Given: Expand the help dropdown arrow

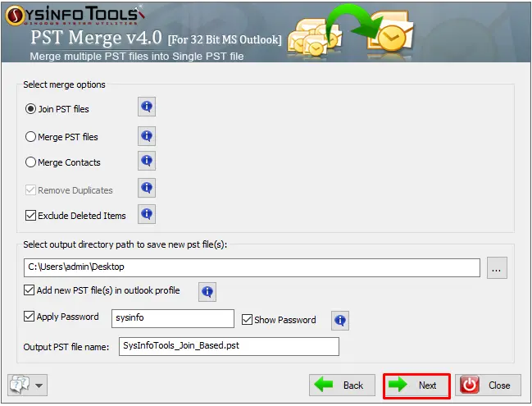Looking at the screenshot, I should click(39, 385).
